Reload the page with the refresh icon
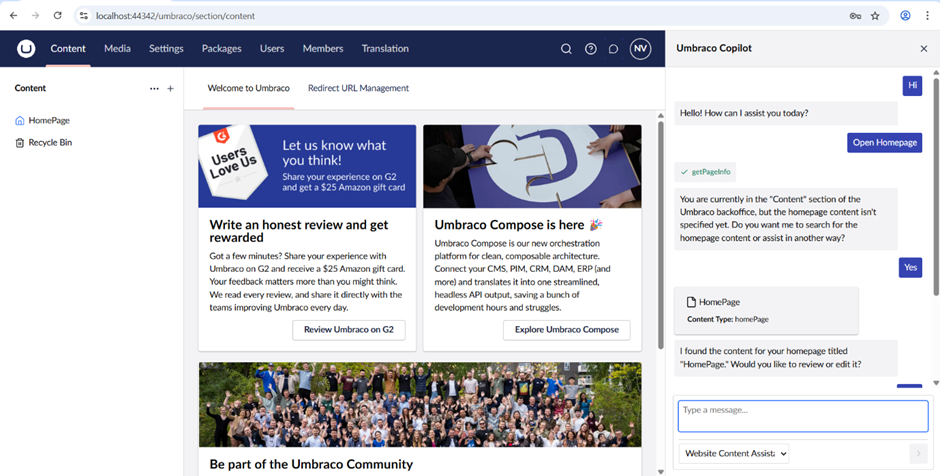 point(58,16)
